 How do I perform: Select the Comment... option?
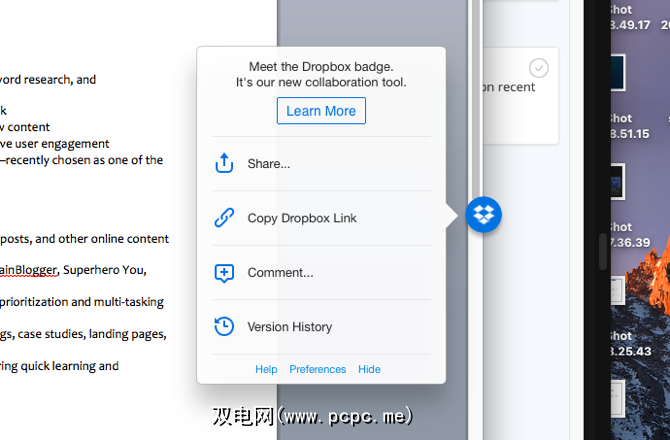(280, 273)
